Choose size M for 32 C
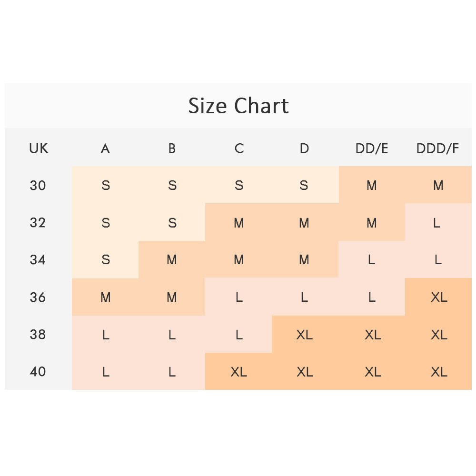 pos(239,222)
